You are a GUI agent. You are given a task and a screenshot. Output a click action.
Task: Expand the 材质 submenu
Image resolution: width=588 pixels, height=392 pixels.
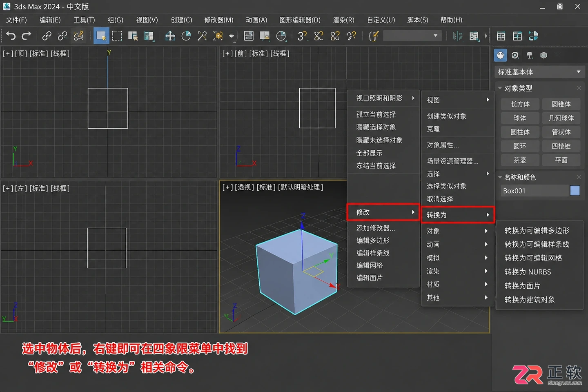tap(458, 284)
